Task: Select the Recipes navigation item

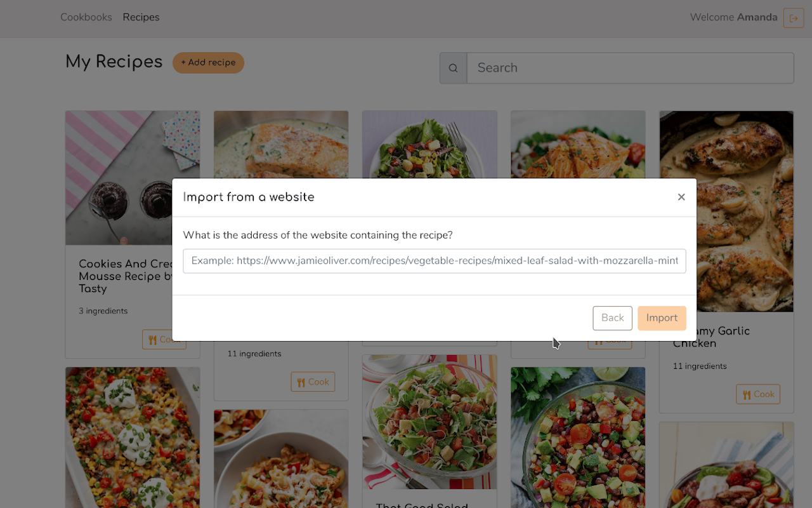Action: point(141,17)
